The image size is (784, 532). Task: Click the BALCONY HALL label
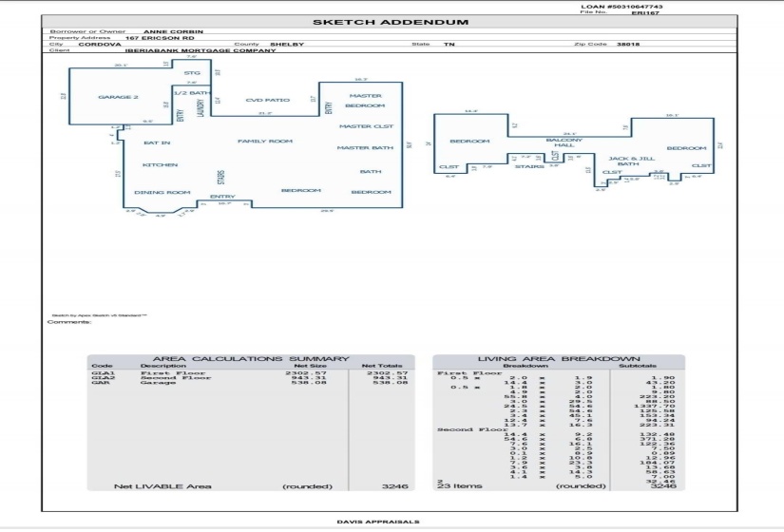[564, 142]
